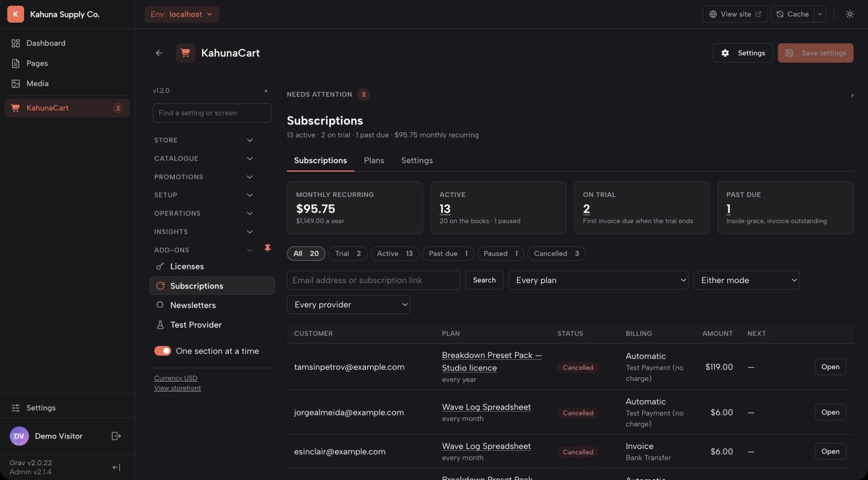Click the back arrow beside the KahunaCart title
868x480 pixels.
(x=159, y=53)
